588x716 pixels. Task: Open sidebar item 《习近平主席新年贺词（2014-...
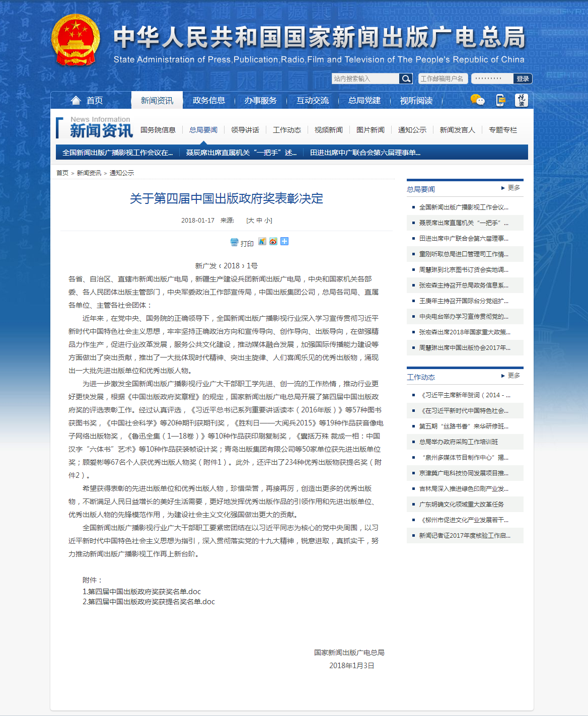pos(465,395)
